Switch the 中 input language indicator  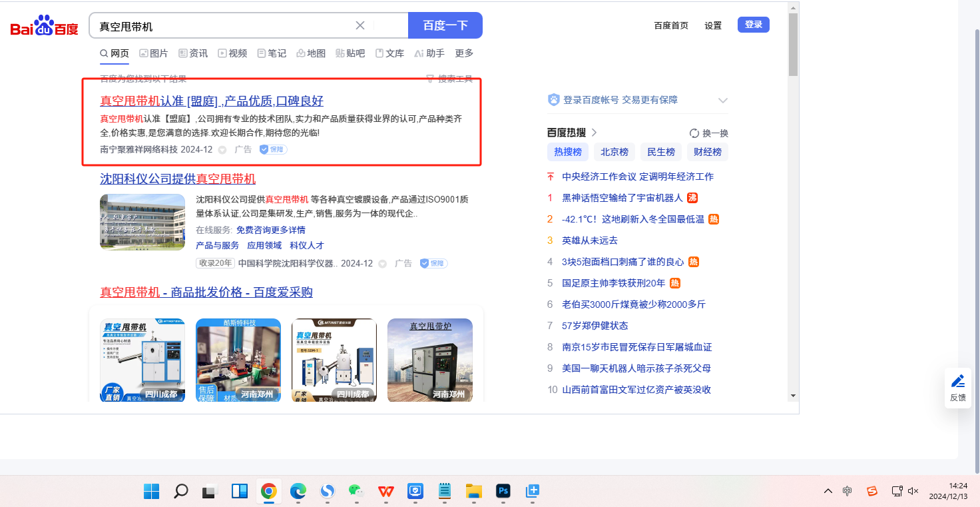pyautogui.click(x=847, y=491)
